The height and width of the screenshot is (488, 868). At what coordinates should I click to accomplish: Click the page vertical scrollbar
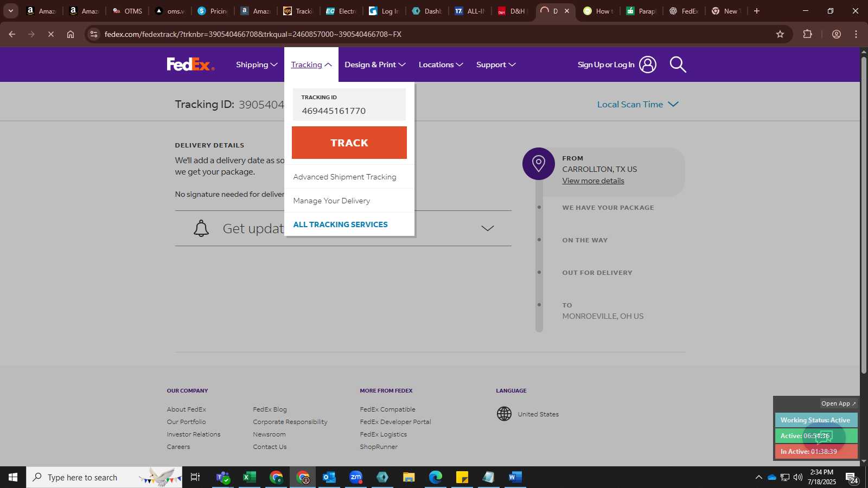(x=864, y=215)
